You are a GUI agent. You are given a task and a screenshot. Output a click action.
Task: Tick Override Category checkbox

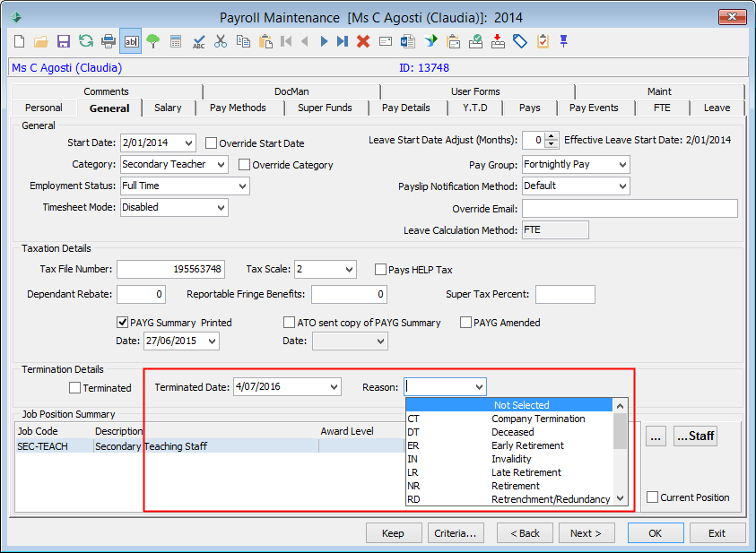tap(245, 165)
